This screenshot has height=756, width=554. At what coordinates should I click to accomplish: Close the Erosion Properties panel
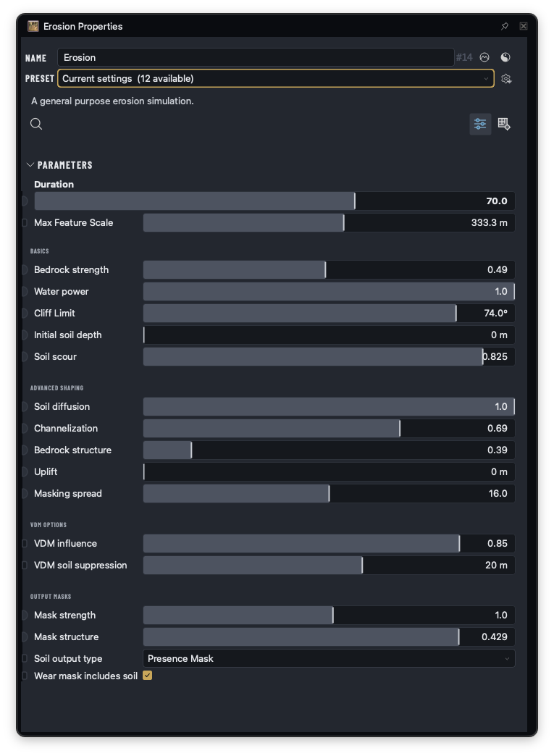[523, 26]
